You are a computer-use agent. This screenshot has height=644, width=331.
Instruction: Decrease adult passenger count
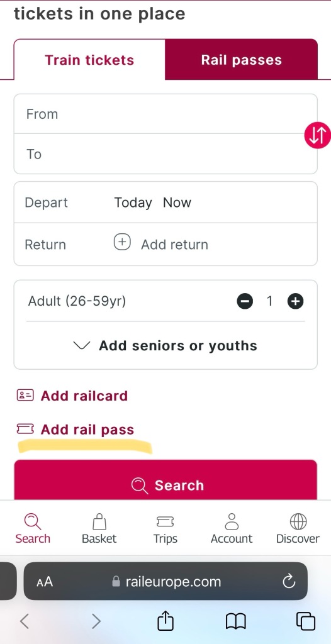point(245,301)
